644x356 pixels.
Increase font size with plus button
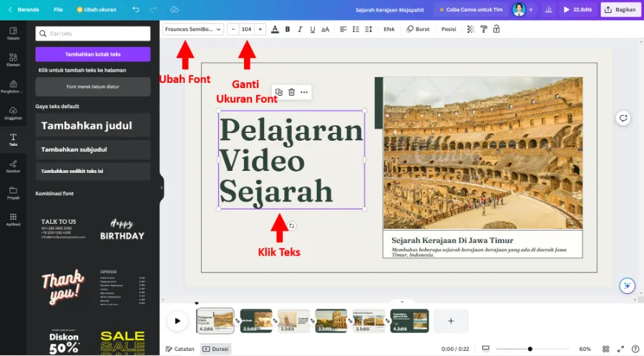point(260,29)
